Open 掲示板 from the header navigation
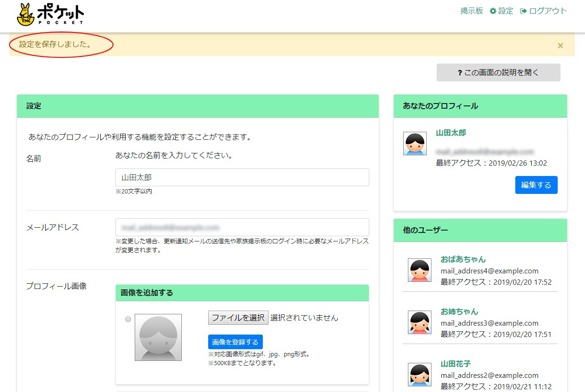 pyautogui.click(x=471, y=10)
